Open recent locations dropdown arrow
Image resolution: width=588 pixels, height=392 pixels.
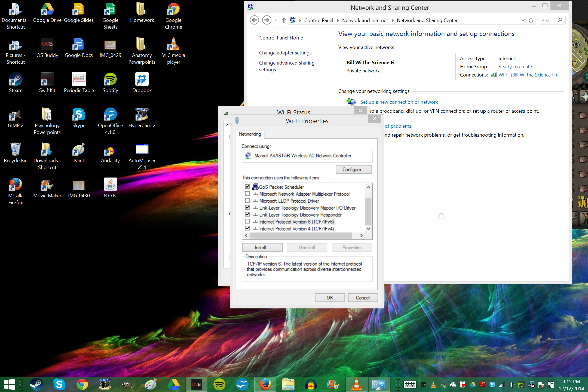click(x=276, y=20)
